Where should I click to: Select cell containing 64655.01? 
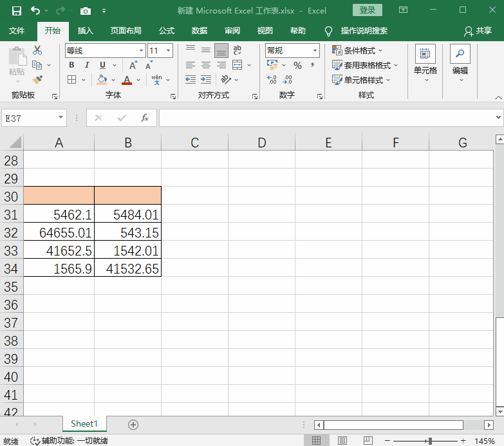(59, 232)
